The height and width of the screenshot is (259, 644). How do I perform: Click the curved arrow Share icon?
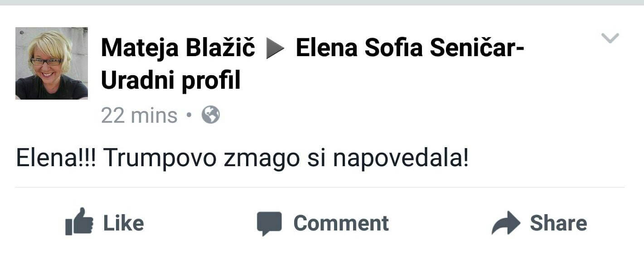[506, 223]
